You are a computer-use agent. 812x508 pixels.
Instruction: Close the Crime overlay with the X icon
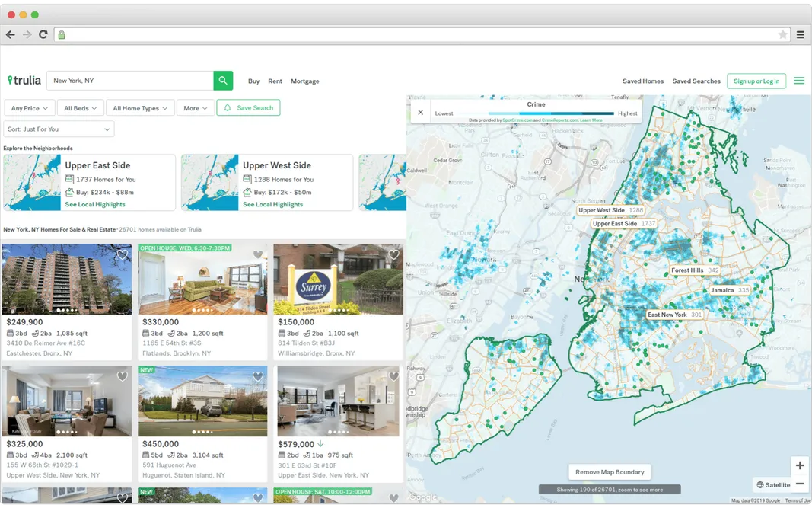(x=420, y=112)
